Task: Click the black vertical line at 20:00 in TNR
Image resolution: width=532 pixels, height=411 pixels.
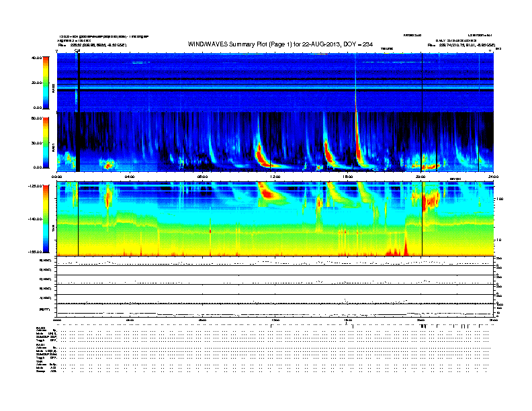Action: tap(422, 219)
